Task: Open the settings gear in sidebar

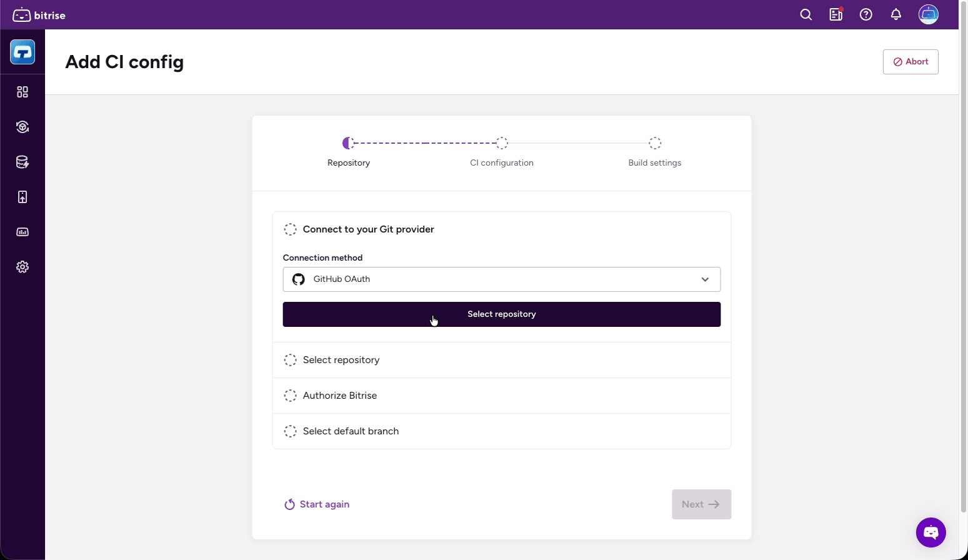Action: [22, 267]
